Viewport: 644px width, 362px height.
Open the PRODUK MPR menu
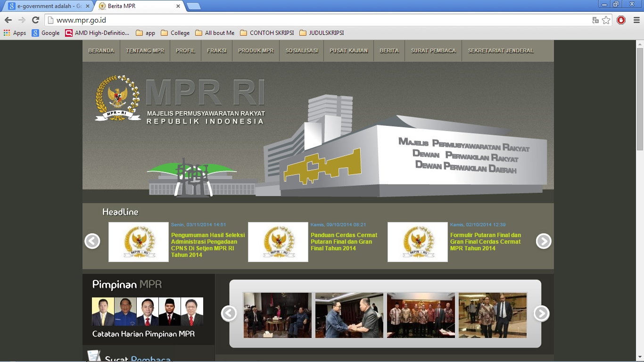click(x=256, y=51)
